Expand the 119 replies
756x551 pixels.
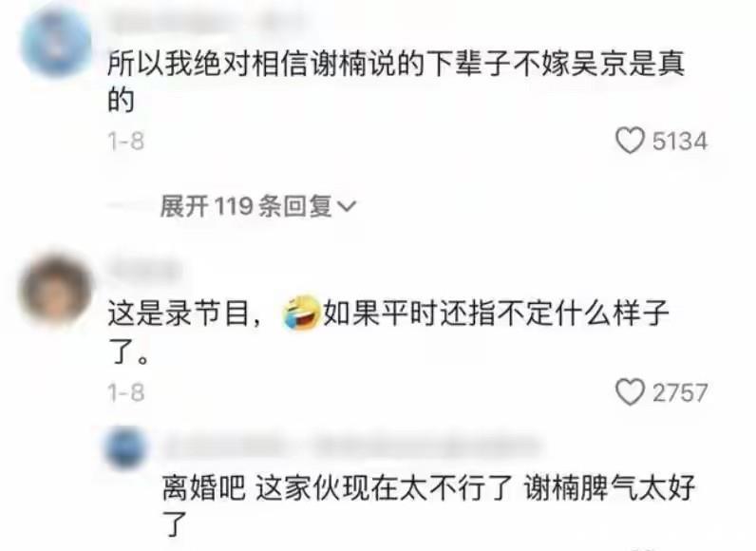258,206
